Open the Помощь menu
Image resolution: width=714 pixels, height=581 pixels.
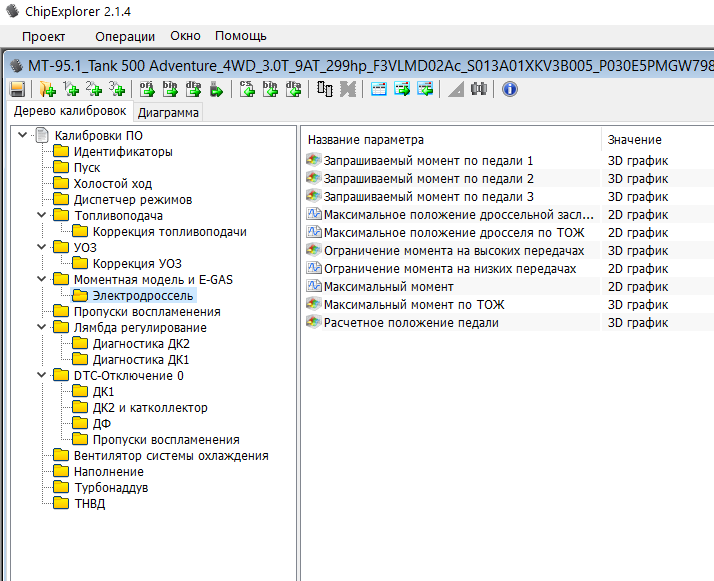241,36
